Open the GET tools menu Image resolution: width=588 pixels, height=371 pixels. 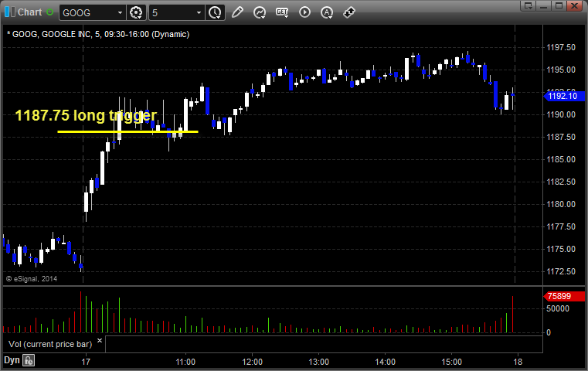click(x=282, y=12)
